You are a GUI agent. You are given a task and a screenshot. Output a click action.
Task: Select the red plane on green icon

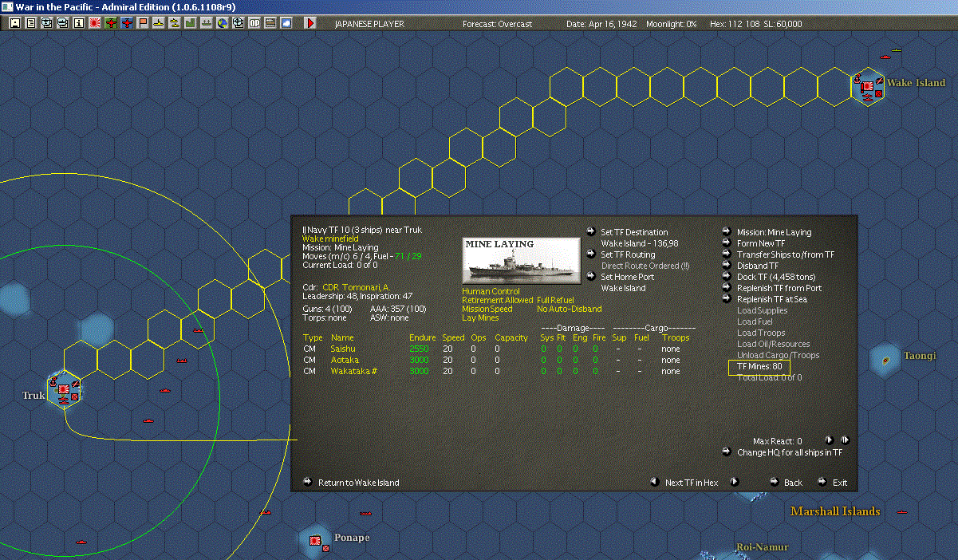click(x=111, y=23)
